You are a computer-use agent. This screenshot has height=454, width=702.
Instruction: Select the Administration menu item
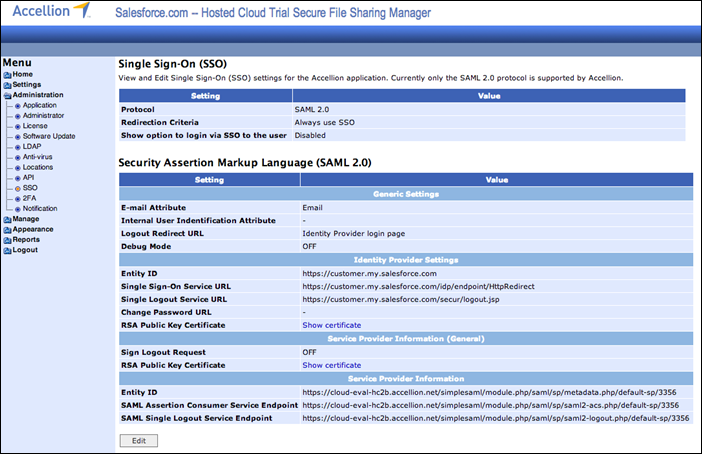click(38, 95)
